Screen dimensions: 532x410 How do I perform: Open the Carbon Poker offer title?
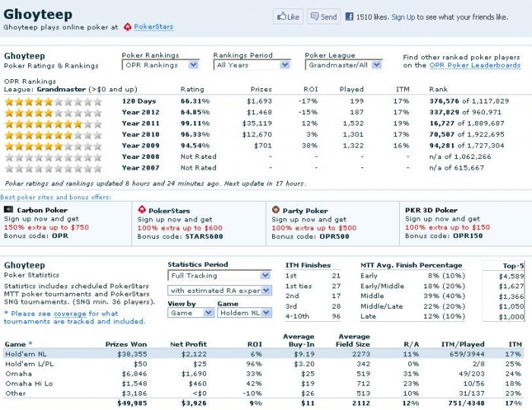[x=42, y=210]
